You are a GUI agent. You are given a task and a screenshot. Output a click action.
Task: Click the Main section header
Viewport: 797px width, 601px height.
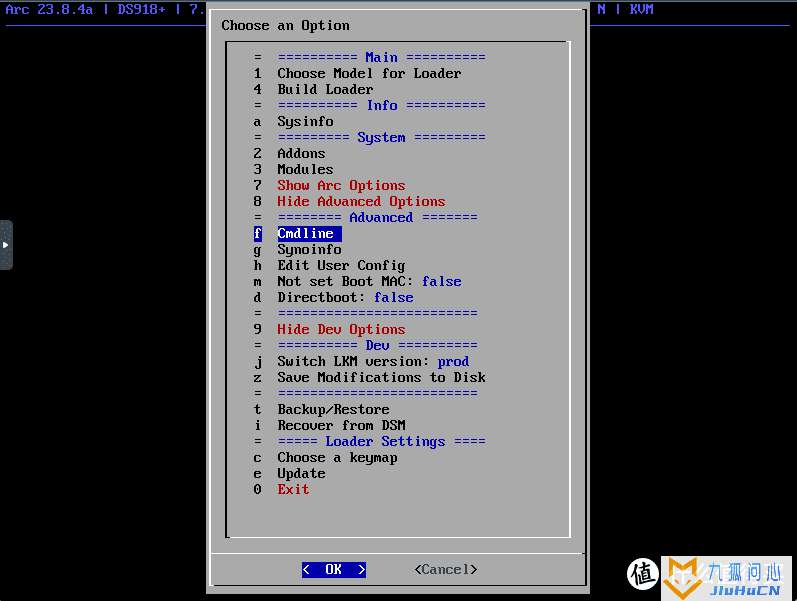click(381, 57)
